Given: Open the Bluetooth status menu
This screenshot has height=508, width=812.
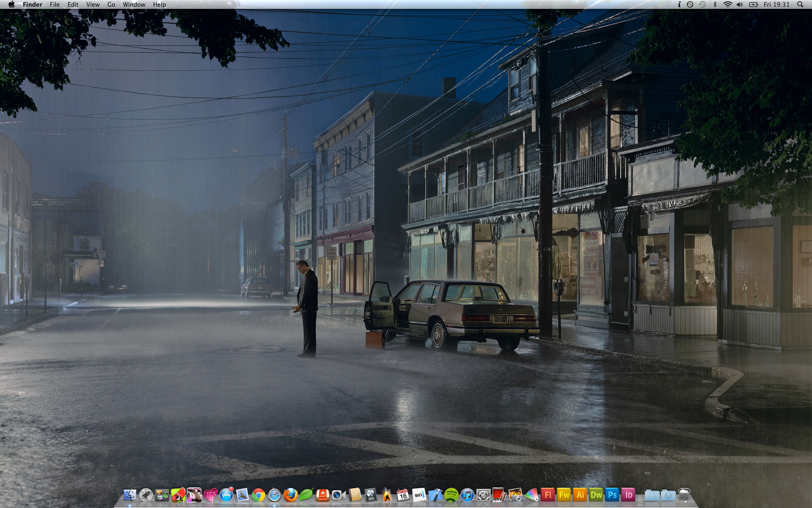Looking at the screenshot, I should point(715,4).
